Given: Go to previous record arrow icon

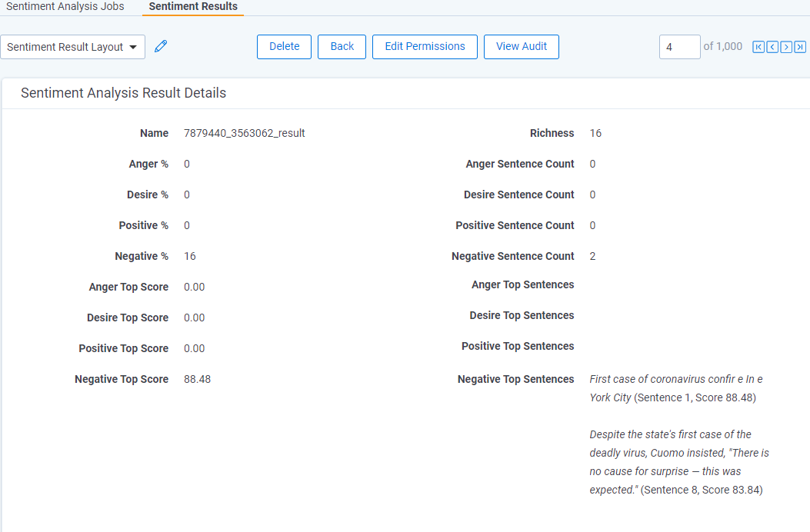Looking at the screenshot, I should (x=772, y=47).
